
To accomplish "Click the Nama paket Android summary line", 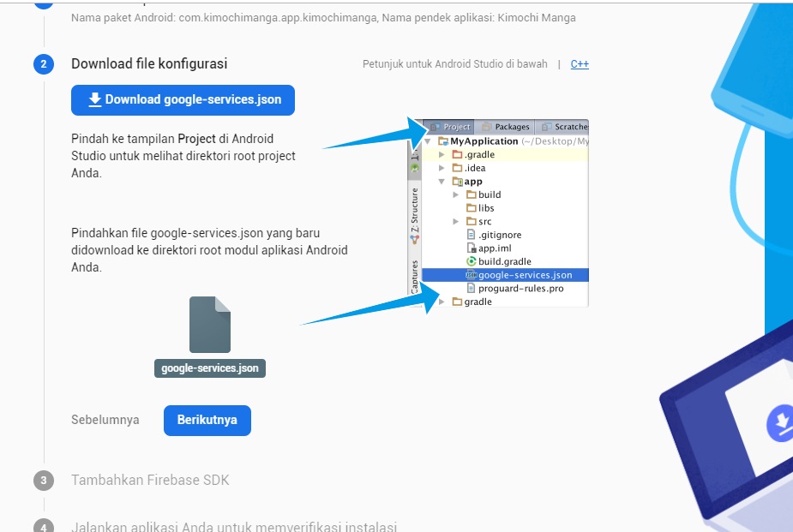I will coord(323,18).
